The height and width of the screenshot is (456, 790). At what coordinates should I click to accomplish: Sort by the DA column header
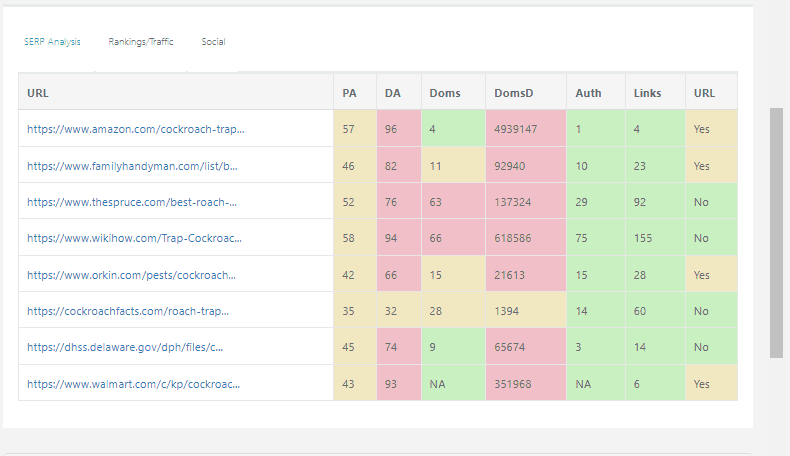click(x=393, y=93)
